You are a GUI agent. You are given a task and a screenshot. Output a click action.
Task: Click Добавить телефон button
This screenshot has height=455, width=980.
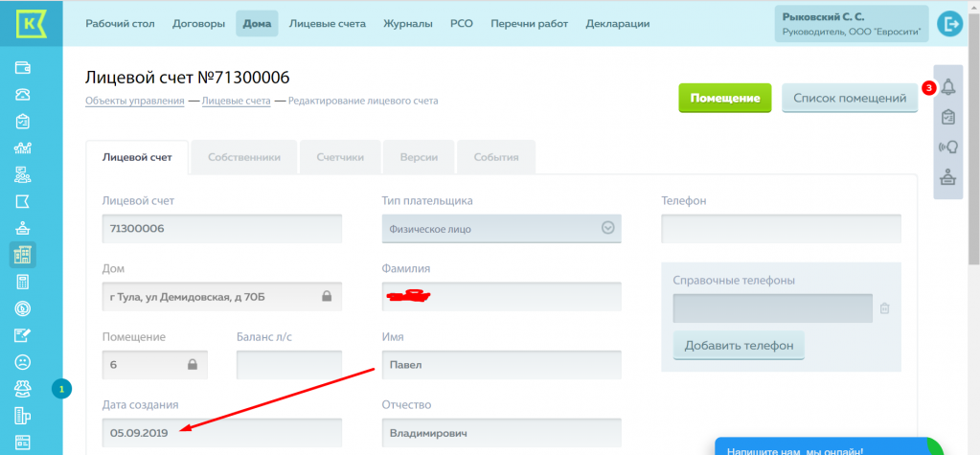click(739, 346)
